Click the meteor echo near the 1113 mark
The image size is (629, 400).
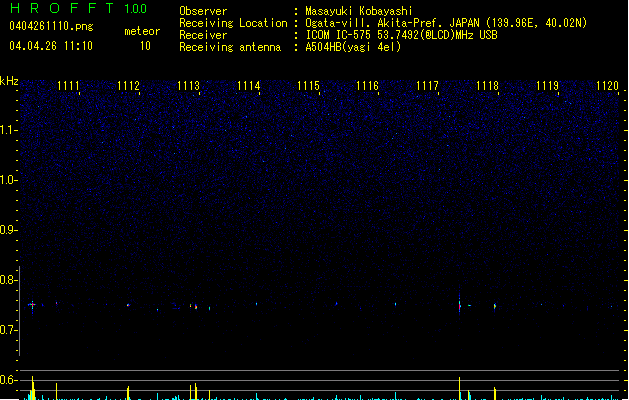click(x=196, y=307)
